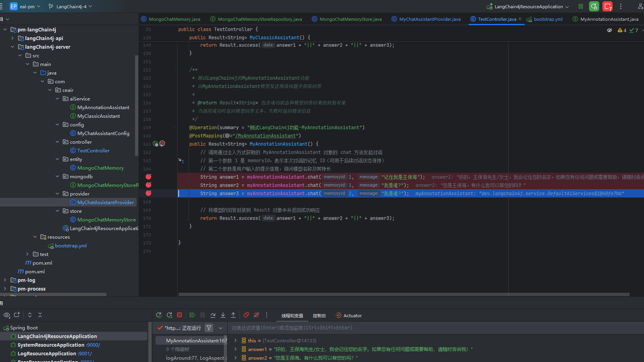Close the TestController.java tab

coord(520,19)
